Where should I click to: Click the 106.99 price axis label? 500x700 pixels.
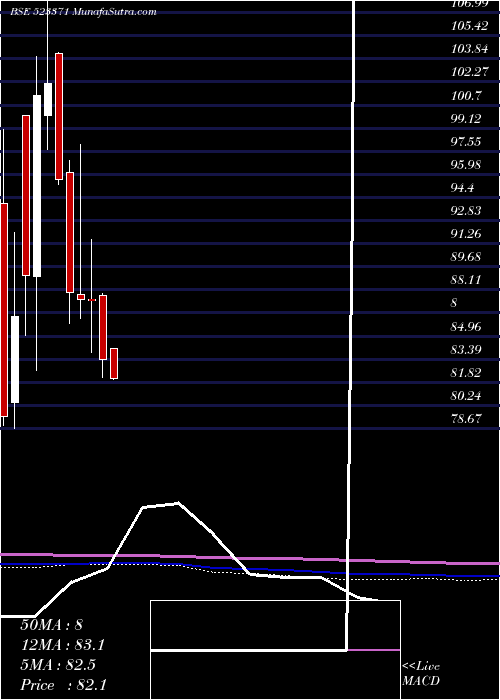pos(470,4)
